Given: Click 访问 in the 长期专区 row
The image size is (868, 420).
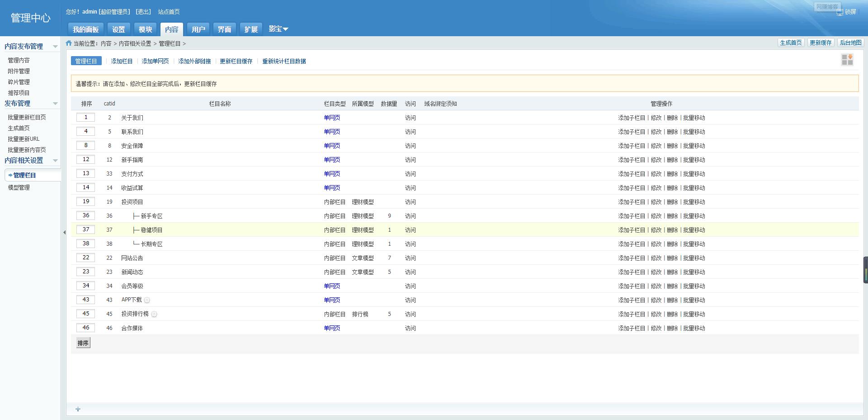Looking at the screenshot, I should (410, 244).
